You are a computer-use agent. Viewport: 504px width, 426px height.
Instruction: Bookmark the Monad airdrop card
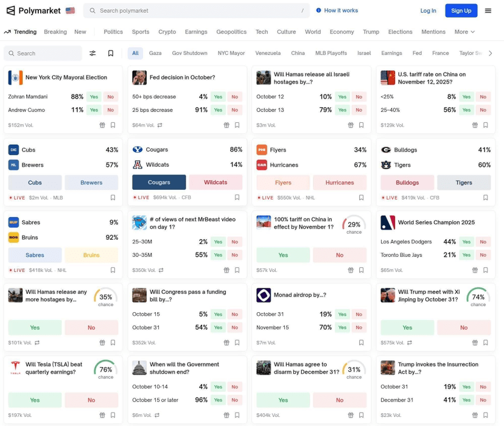click(x=362, y=343)
